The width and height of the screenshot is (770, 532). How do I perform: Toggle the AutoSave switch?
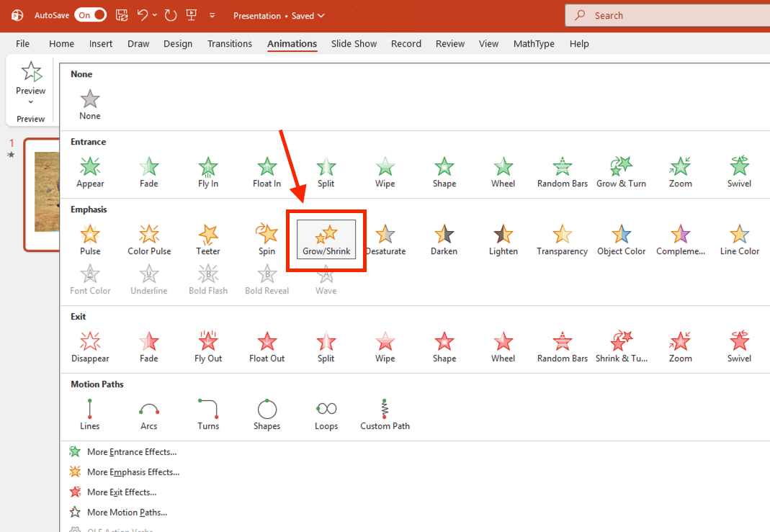click(x=90, y=15)
